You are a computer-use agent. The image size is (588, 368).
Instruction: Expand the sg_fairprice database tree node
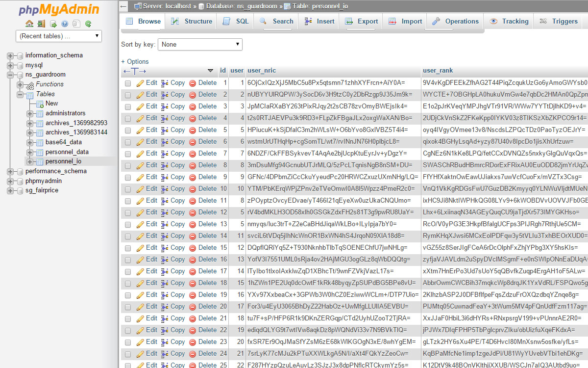pos(10,190)
